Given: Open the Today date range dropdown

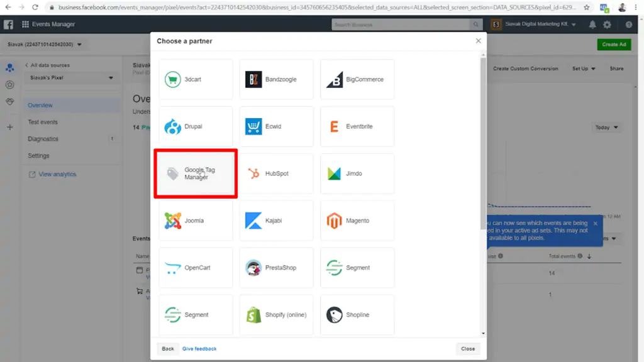Looking at the screenshot, I should (605, 127).
